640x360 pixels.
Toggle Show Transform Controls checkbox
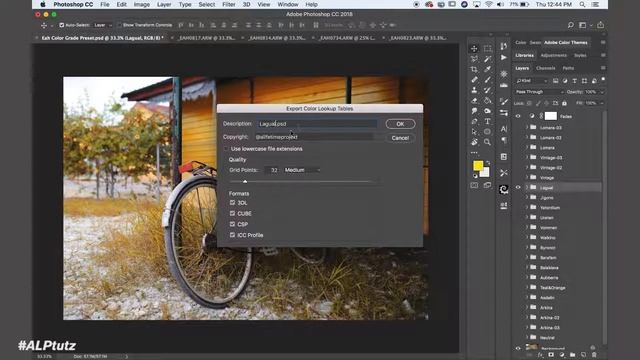pyautogui.click(x=119, y=25)
